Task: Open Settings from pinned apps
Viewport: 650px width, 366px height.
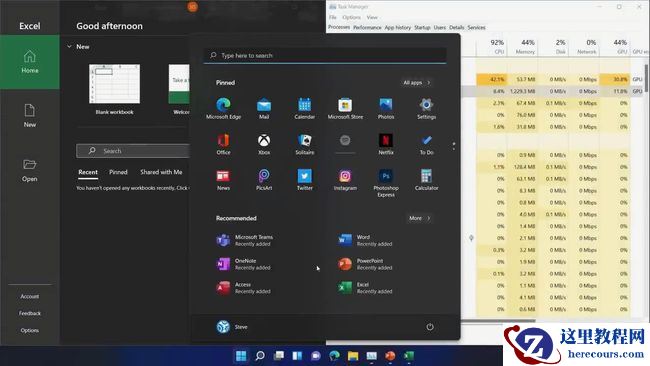Action: (426, 109)
